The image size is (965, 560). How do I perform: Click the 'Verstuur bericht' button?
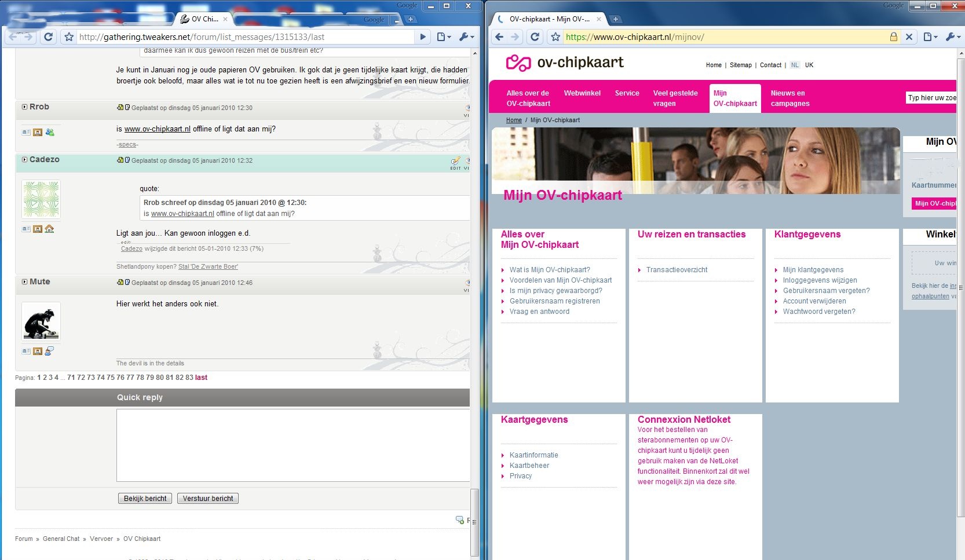pos(208,499)
